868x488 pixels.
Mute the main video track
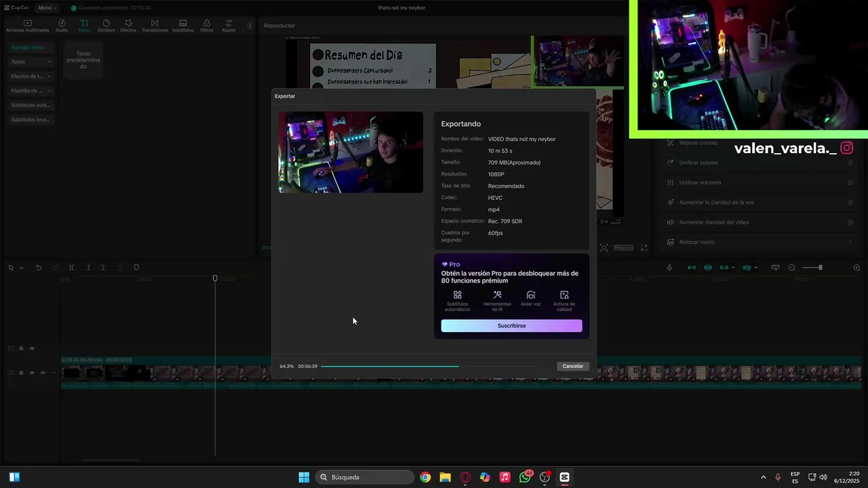click(43, 373)
